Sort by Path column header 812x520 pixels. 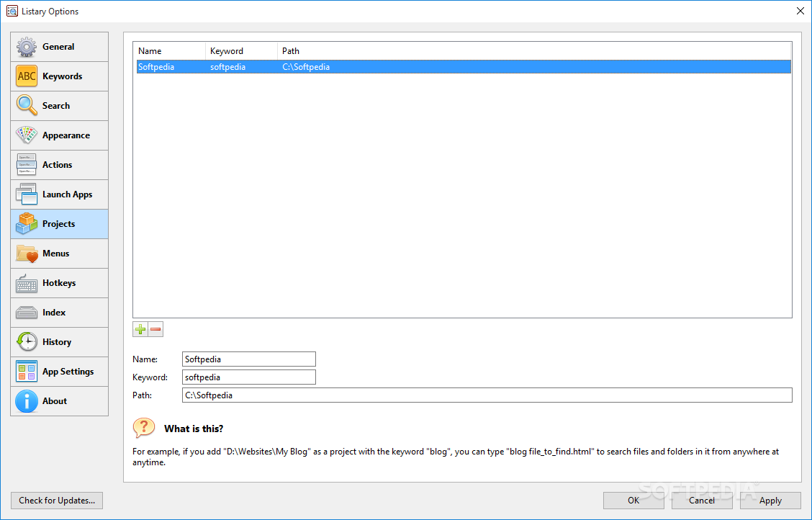pos(534,50)
